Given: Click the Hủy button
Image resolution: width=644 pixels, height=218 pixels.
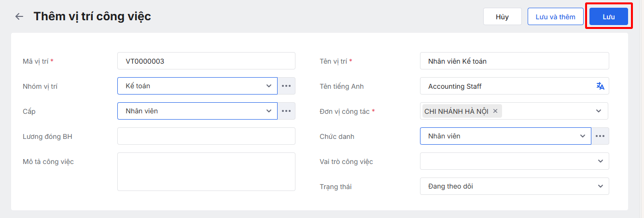Looking at the screenshot, I should pos(502,17).
